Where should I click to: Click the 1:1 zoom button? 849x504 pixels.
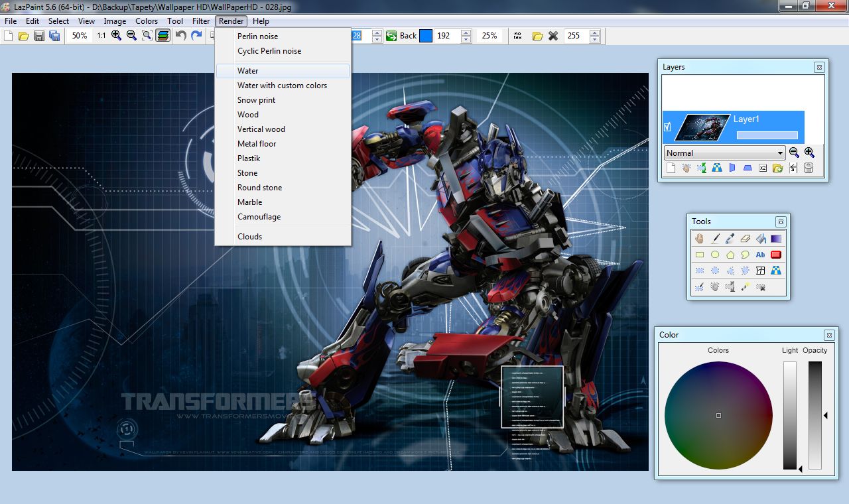click(x=101, y=36)
